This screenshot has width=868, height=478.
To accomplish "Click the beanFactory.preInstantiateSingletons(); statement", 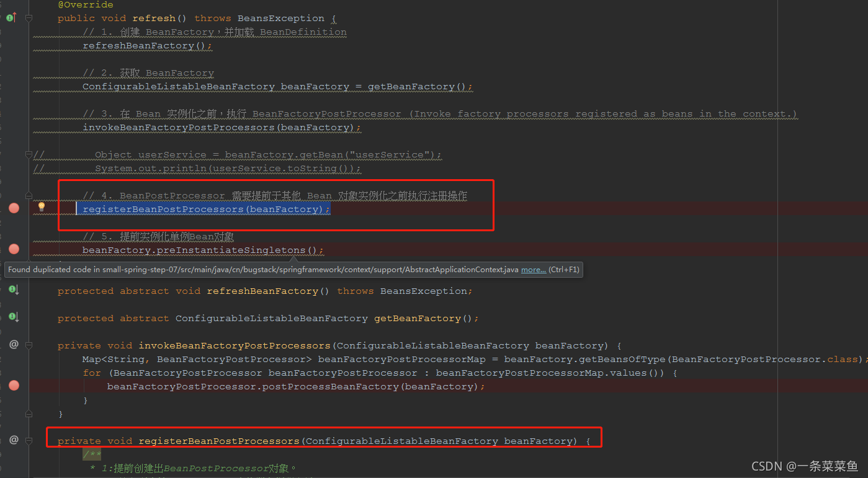I will click(x=203, y=250).
